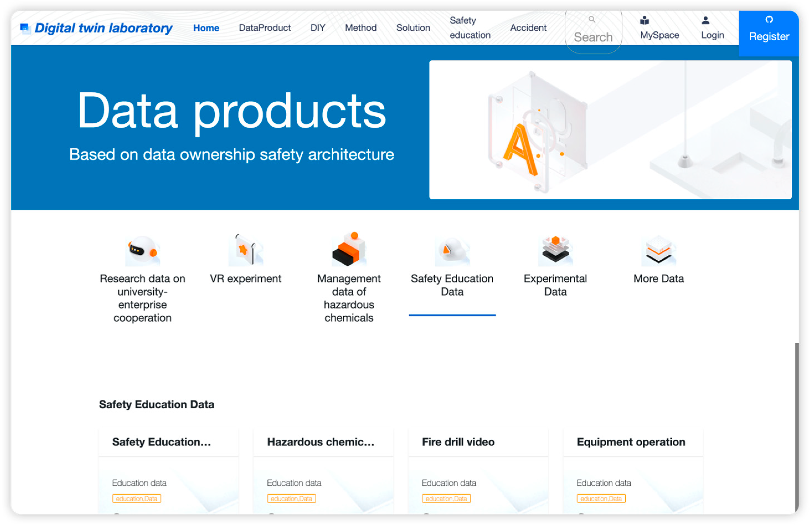This screenshot has height=532, width=812.
Task: Click the Search input field
Action: click(593, 37)
